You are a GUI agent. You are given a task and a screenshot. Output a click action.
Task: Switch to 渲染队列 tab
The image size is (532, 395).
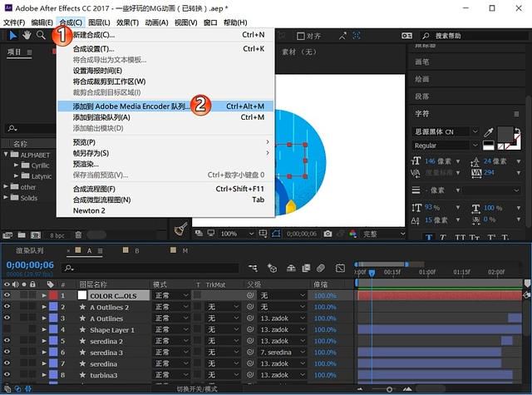30,251
